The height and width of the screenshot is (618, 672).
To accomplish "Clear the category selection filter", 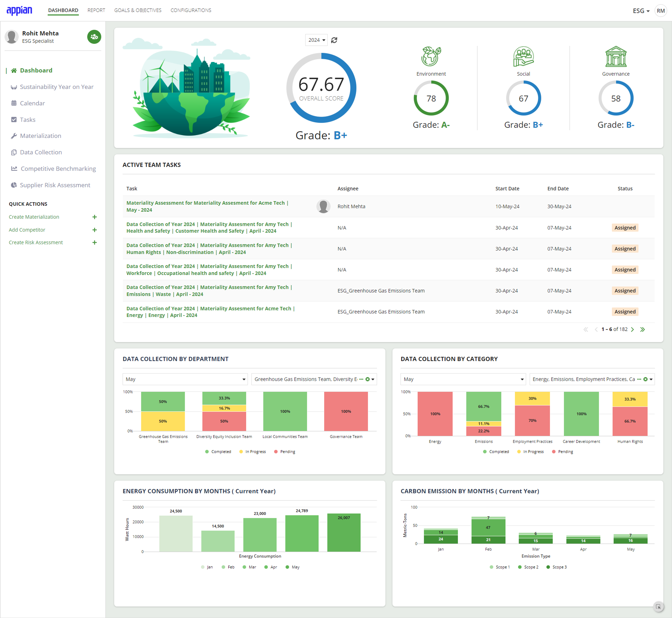I will point(646,379).
